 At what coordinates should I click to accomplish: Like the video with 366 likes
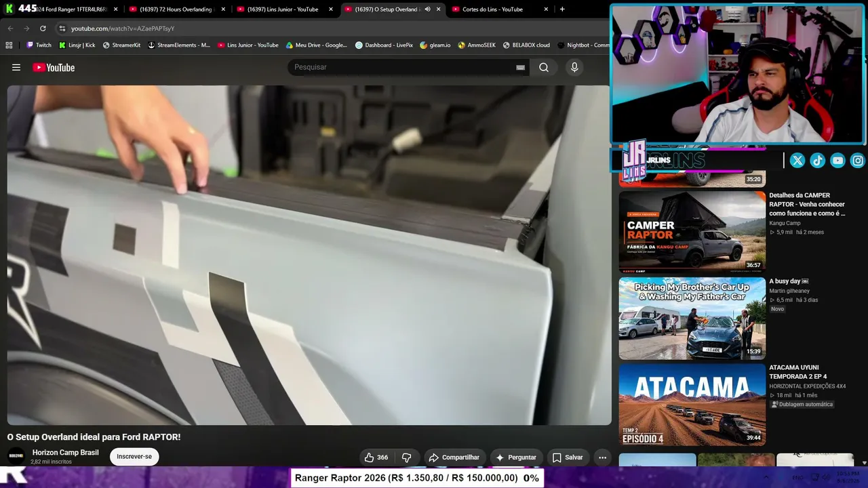pyautogui.click(x=376, y=457)
